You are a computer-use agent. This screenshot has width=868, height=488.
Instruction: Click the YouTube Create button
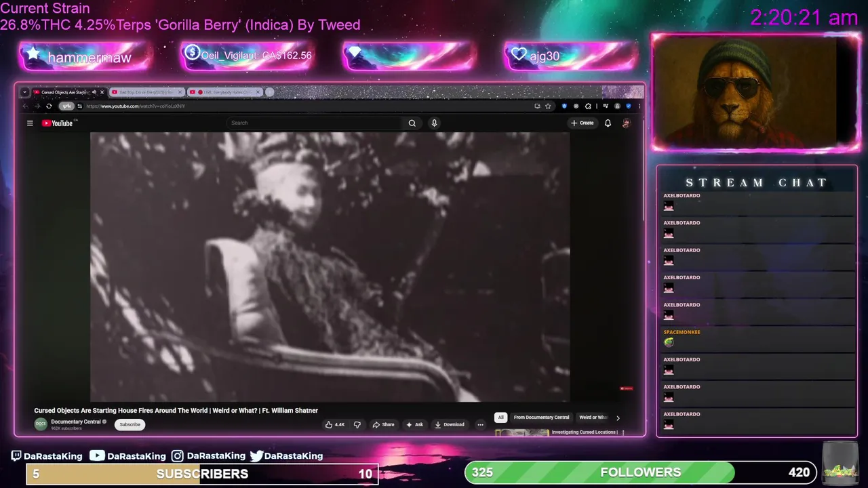(583, 123)
